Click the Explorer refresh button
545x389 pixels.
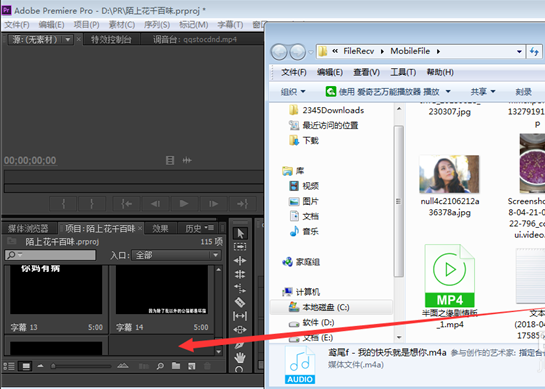point(535,52)
